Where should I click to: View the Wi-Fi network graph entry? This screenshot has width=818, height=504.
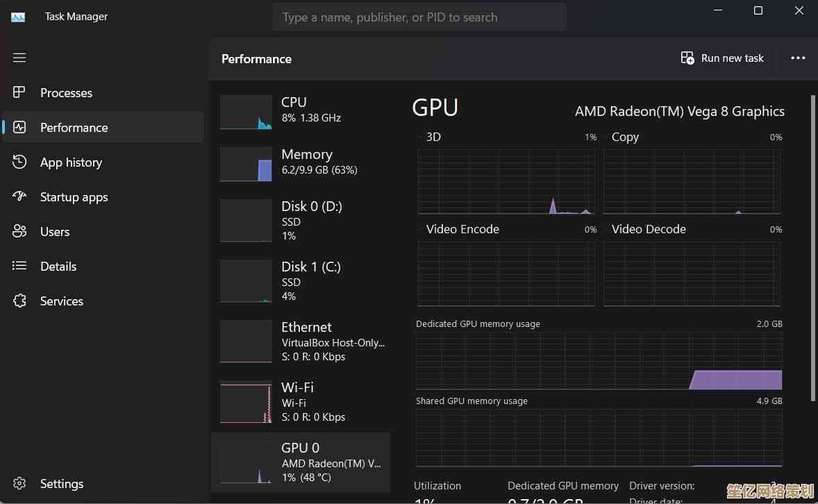pyautogui.click(x=301, y=402)
